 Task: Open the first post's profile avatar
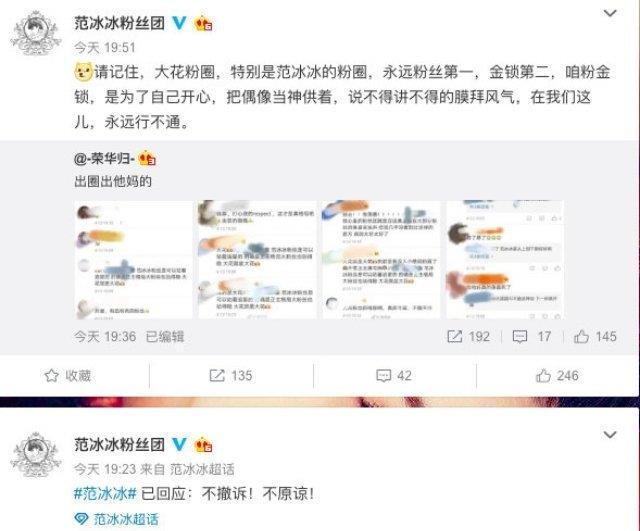coord(36,33)
